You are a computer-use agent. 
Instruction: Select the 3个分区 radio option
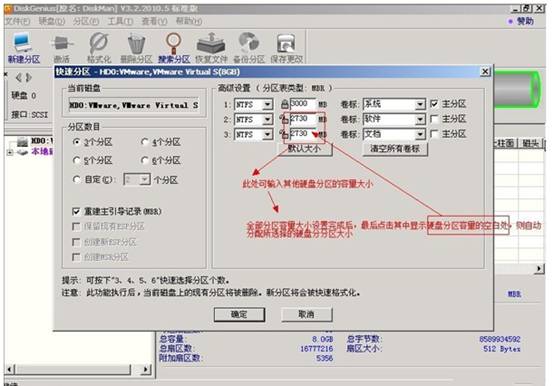(x=76, y=142)
